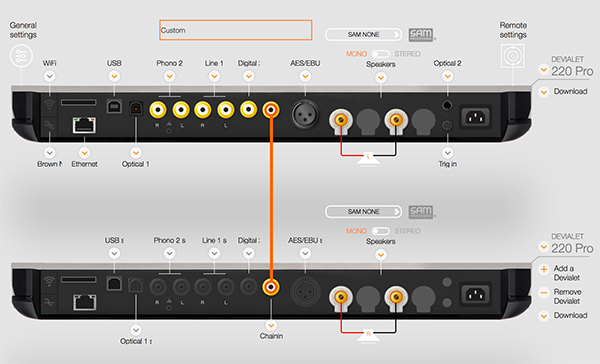Image resolution: width=600 pixels, height=364 pixels.
Task: Select bottom unit Chainin RCA connector
Action: coord(271,287)
